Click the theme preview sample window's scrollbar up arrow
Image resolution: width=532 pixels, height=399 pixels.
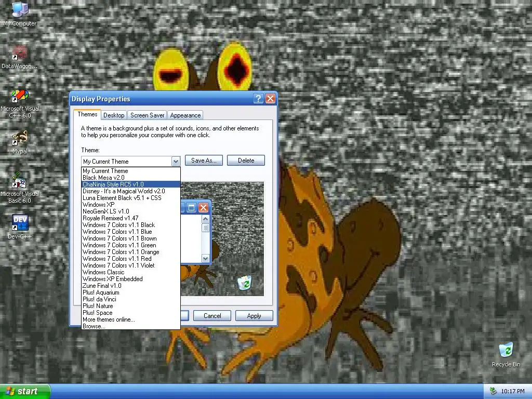[x=205, y=219]
